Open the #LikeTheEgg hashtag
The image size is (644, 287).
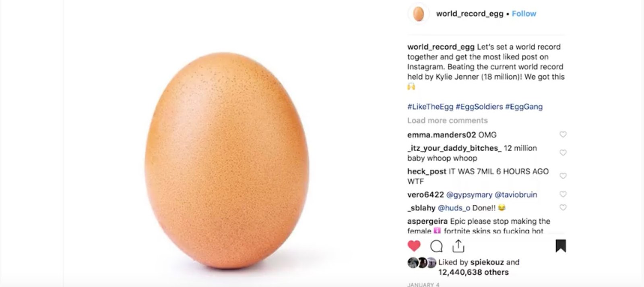[430, 107]
